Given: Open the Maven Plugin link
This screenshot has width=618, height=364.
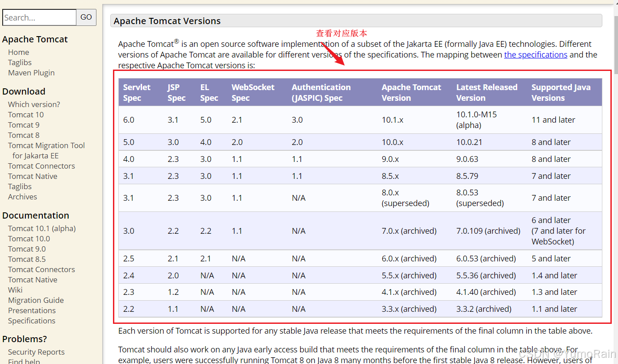Looking at the screenshot, I should (31, 73).
